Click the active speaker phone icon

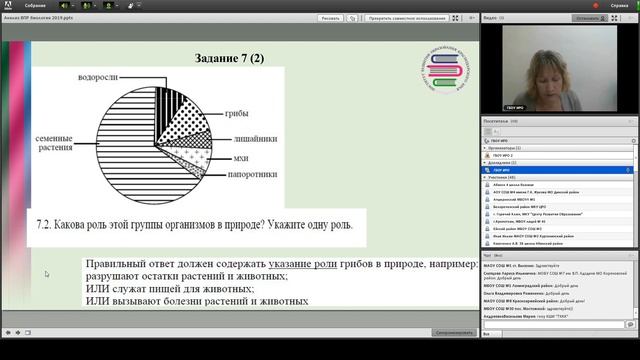(487, 141)
